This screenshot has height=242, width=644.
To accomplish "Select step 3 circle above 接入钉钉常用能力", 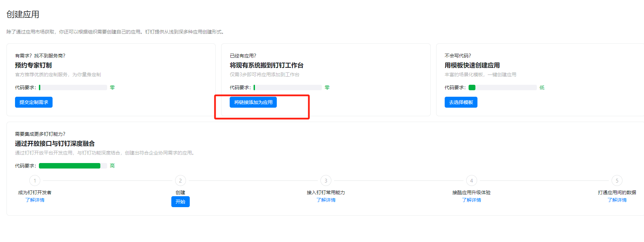I will (326, 180).
